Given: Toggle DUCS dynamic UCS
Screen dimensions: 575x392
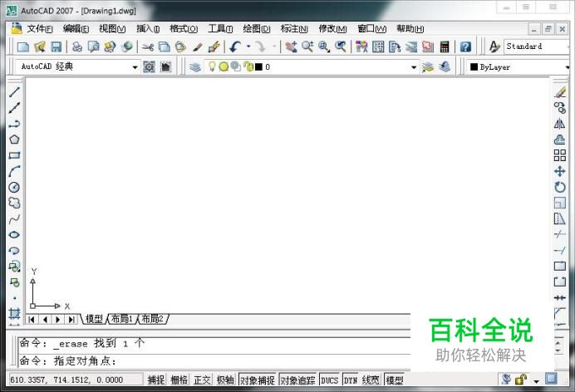Looking at the screenshot, I should point(329,380).
